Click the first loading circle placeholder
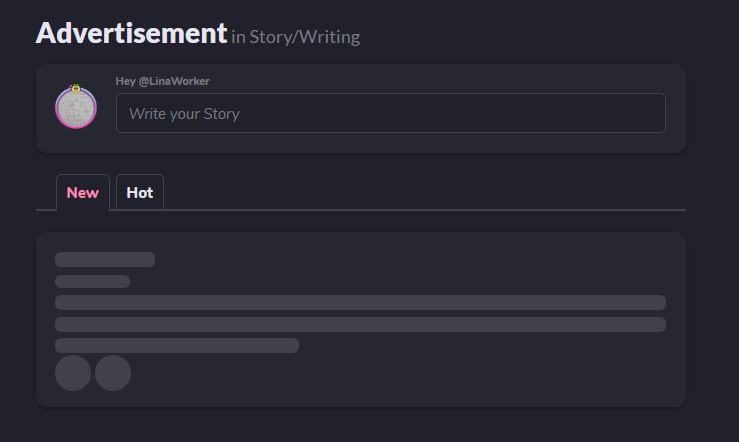Viewport: 739px width, 442px height. point(73,373)
